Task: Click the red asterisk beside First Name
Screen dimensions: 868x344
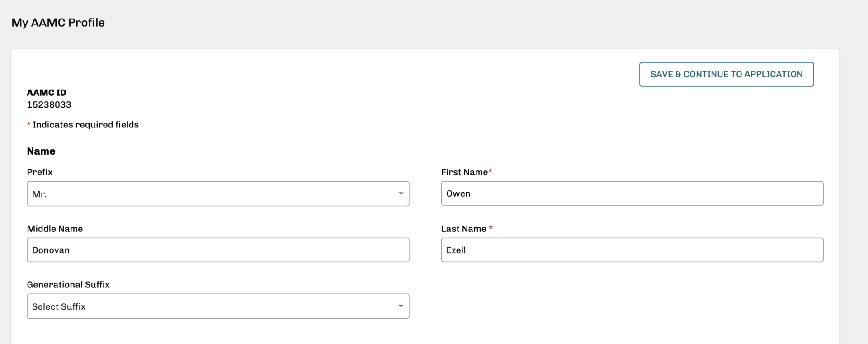Action: tap(491, 171)
